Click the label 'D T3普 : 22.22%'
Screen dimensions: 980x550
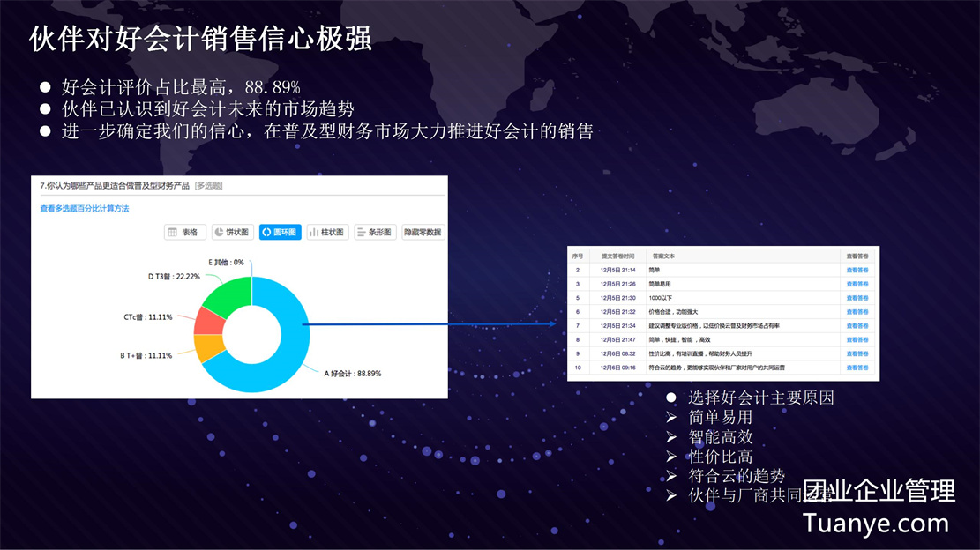point(174,277)
